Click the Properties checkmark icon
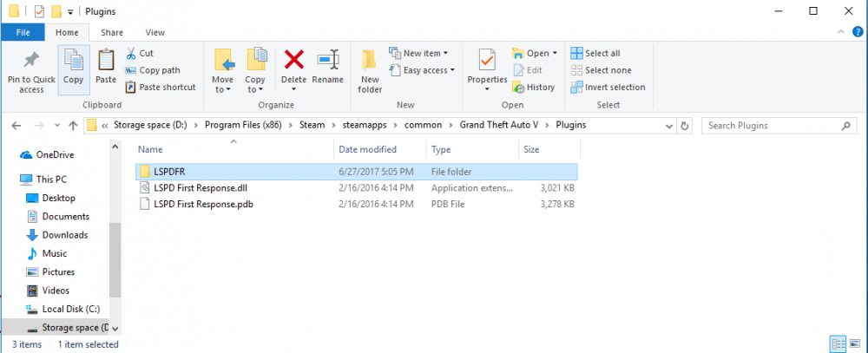The height and width of the screenshot is (353, 868). [x=487, y=60]
